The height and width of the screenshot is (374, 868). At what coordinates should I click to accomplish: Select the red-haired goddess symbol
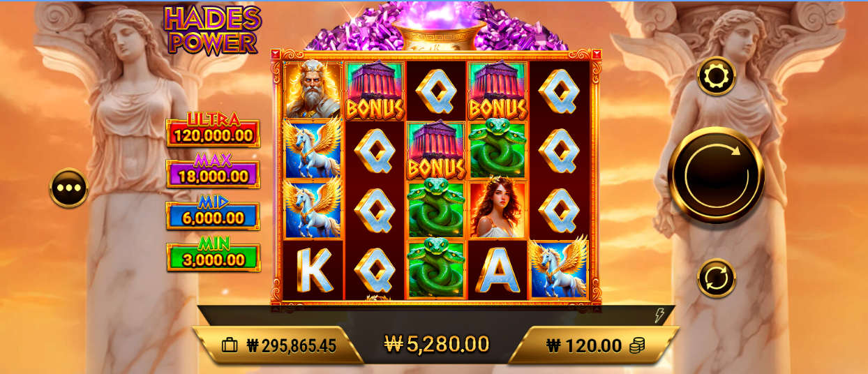pyautogui.click(x=497, y=210)
